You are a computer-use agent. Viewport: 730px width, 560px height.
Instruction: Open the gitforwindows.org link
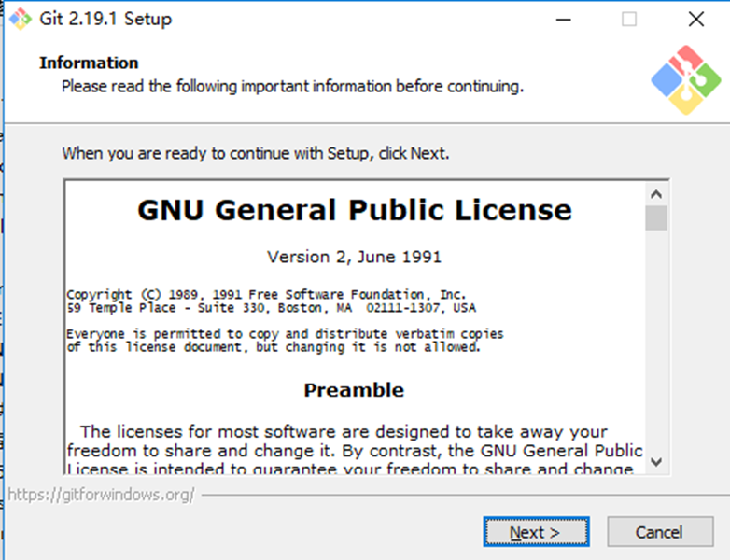tap(101, 495)
